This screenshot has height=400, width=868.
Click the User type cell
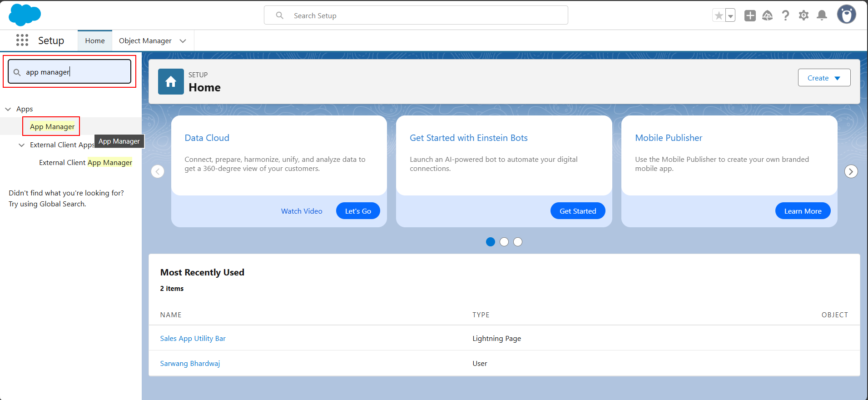point(480,363)
